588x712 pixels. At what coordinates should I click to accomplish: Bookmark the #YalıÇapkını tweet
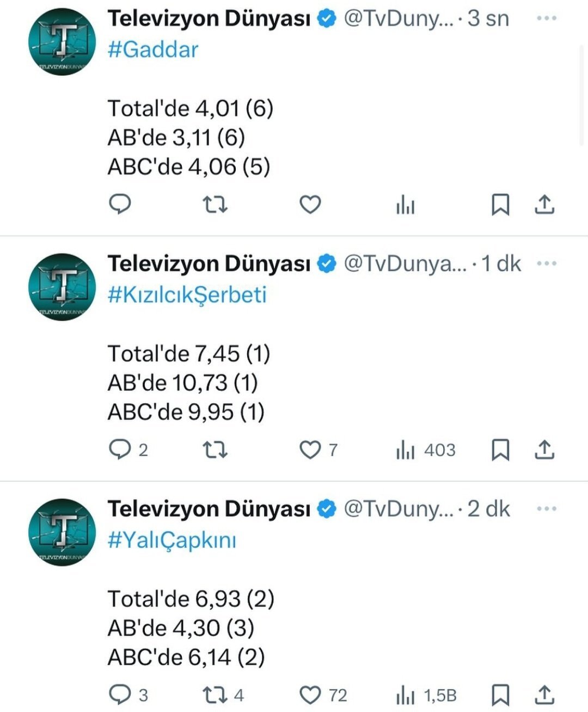point(500,695)
